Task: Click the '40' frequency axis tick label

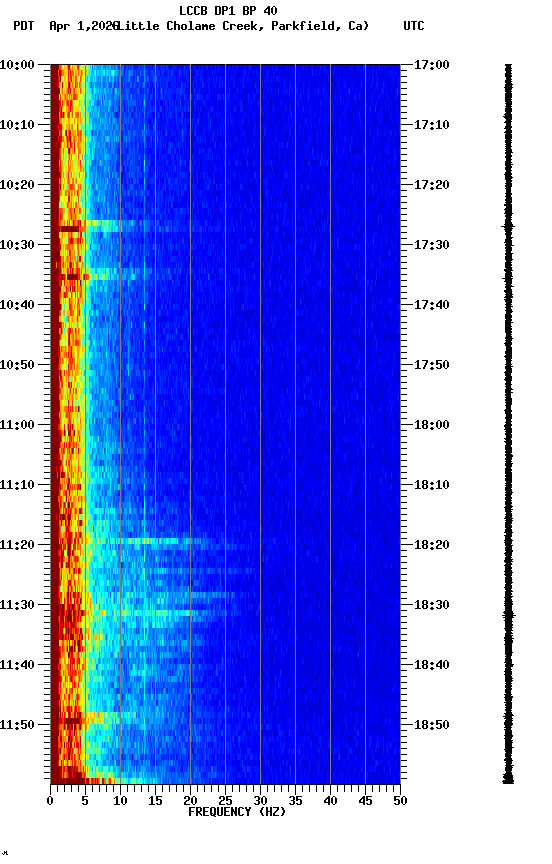Action: pyautogui.click(x=331, y=801)
